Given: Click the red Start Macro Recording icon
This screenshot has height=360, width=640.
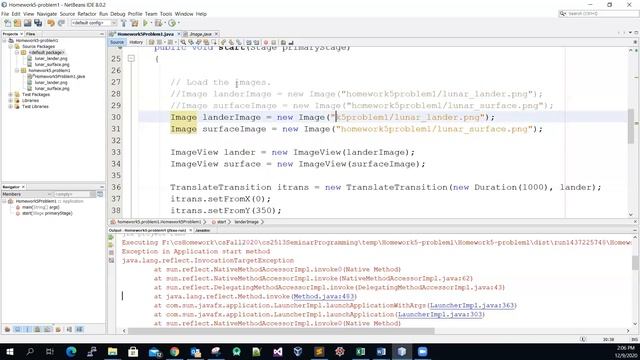Looking at the screenshot, I should click(266, 42).
